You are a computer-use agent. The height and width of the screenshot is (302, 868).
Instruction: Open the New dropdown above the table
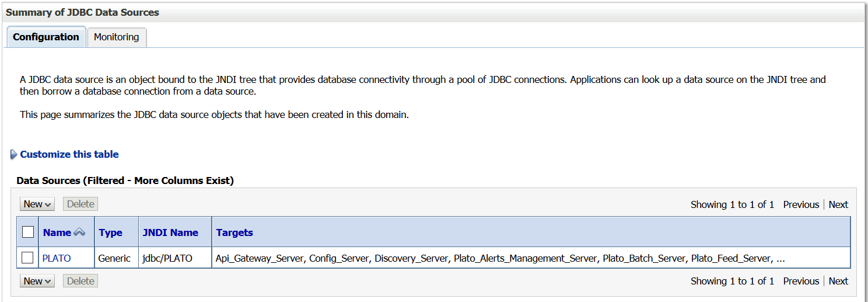[x=37, y=204]
